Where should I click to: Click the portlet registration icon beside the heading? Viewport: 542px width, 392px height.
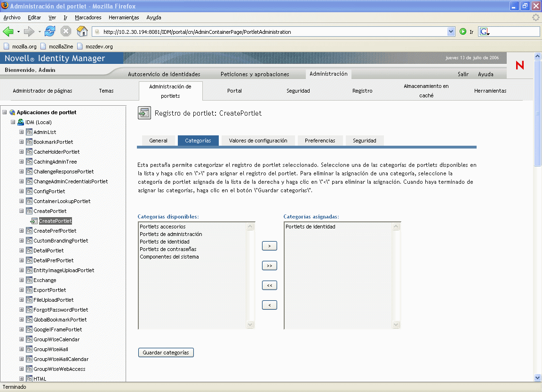point(144,113)
